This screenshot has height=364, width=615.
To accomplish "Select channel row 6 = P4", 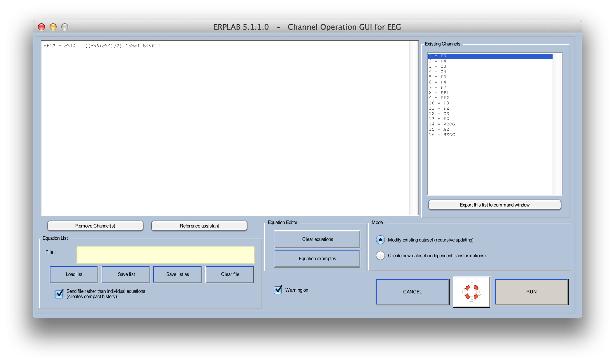I will tap(490, 82).
